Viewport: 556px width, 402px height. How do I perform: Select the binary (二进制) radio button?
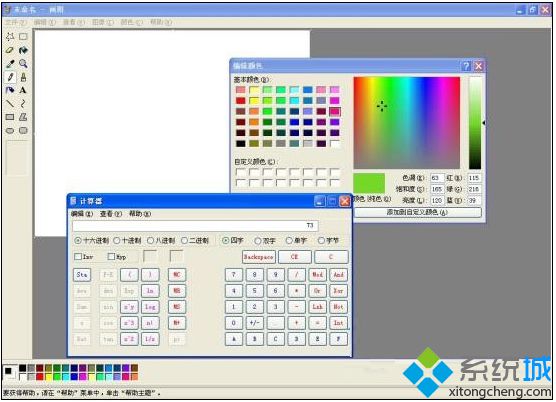184,241
